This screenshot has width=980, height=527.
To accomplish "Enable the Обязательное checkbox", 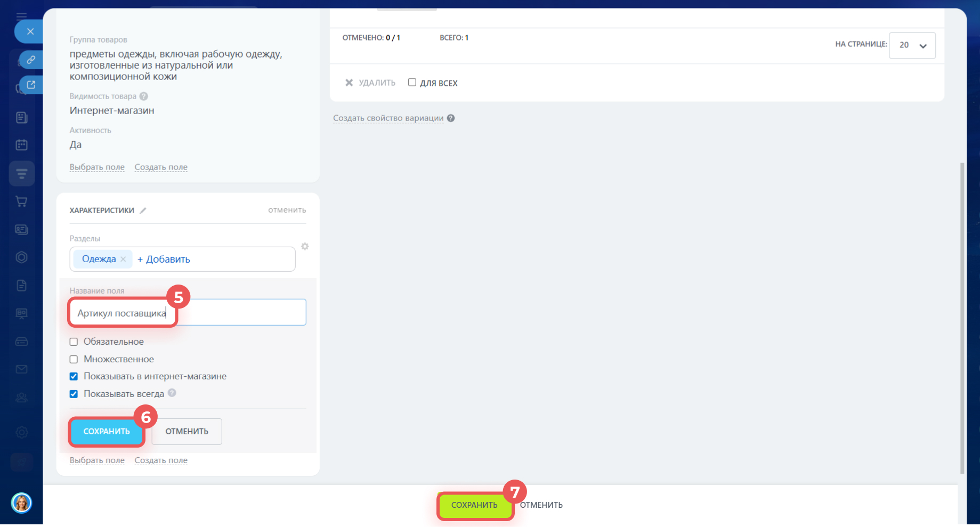I will pyautogui.click(x=74, y=342).
